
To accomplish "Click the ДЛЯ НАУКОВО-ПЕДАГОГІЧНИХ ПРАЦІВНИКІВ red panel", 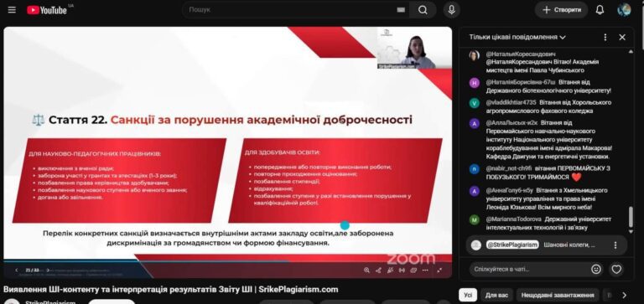I will click(x=119, y=181).
